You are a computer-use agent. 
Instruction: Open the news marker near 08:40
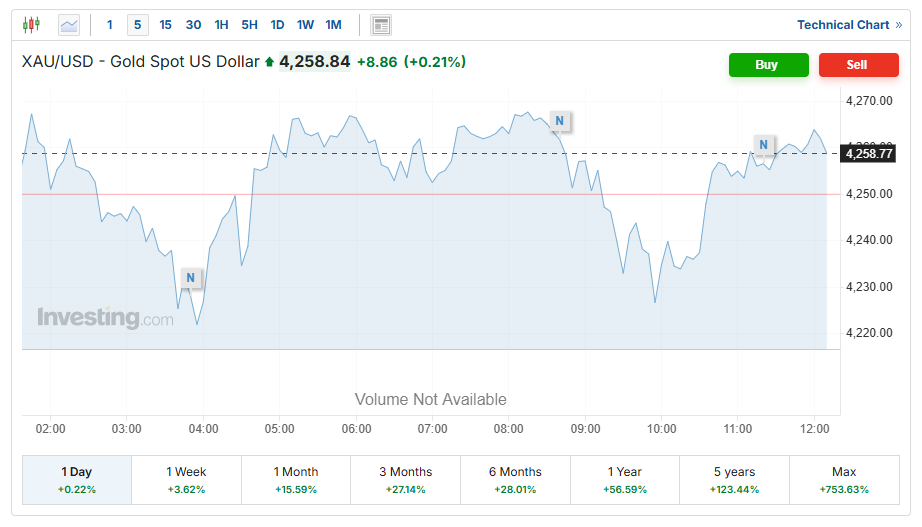coord(559,121)
